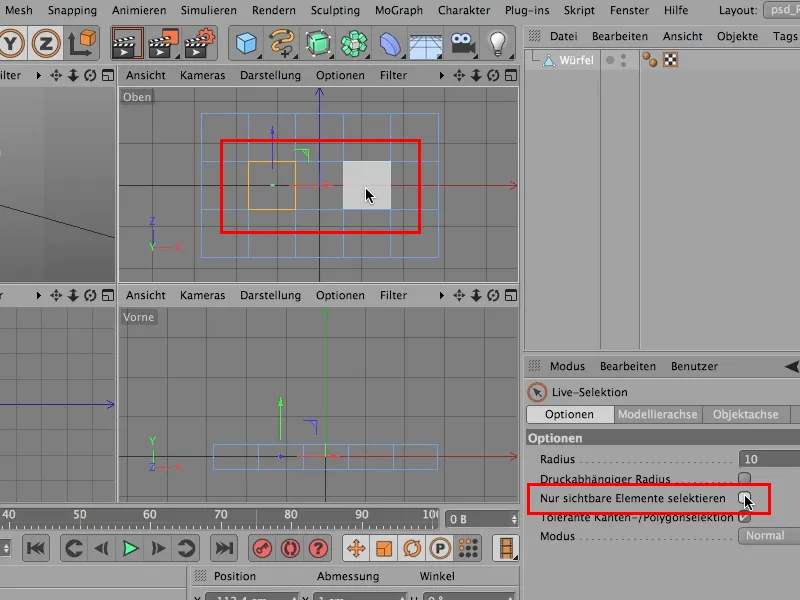800x600 pixels.
Task: Click the rotate-view icon of the Vorne viewport
Action: pos(493,295)
